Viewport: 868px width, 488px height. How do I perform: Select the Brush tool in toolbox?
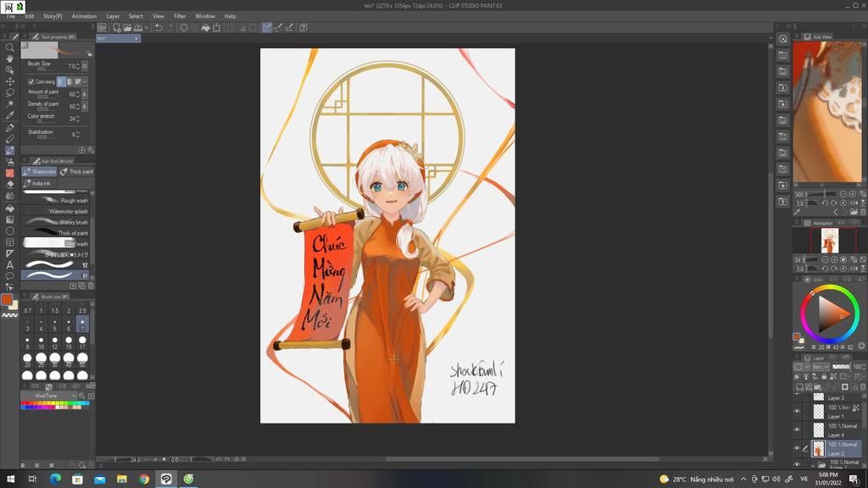(9, 151)
